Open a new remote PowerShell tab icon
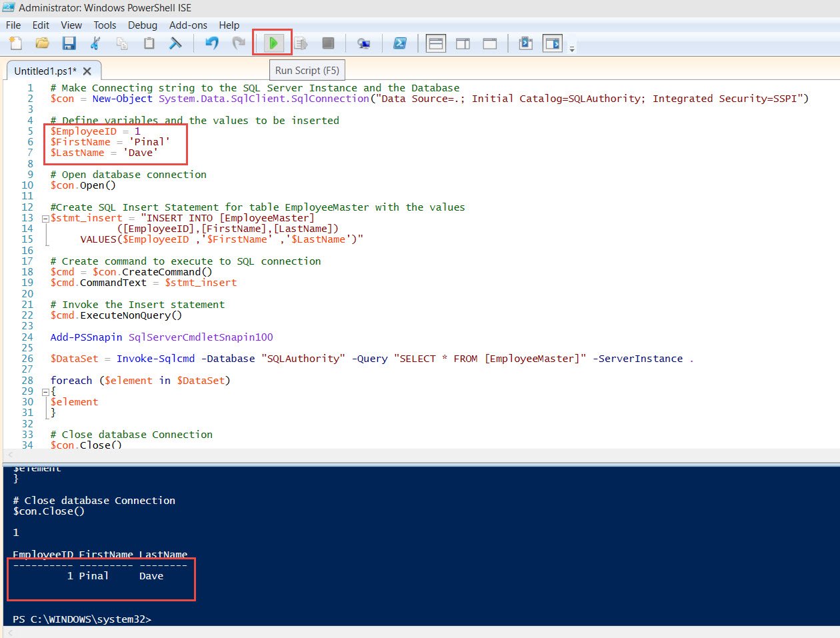The width and height of the screenshot is (840, 638). [x=364, y=43]
